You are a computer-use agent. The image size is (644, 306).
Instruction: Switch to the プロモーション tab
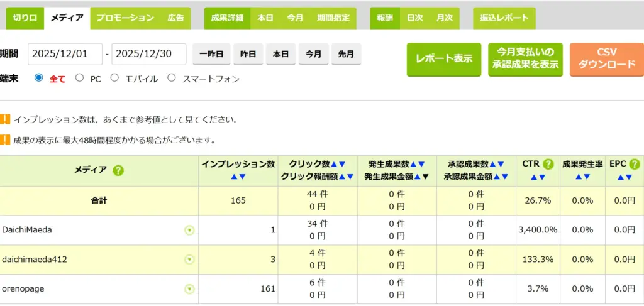coord(125,18)
